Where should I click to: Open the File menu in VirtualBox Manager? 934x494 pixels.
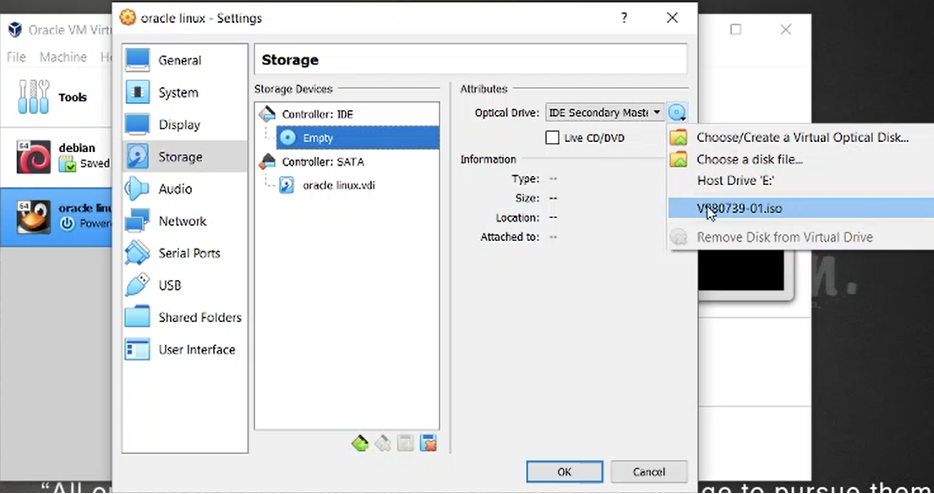coord(16,57)
